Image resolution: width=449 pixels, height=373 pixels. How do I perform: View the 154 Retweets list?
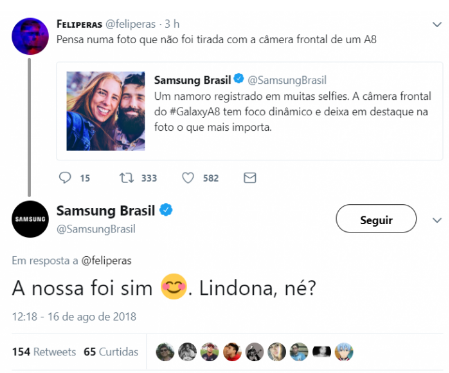pos(44,352)
